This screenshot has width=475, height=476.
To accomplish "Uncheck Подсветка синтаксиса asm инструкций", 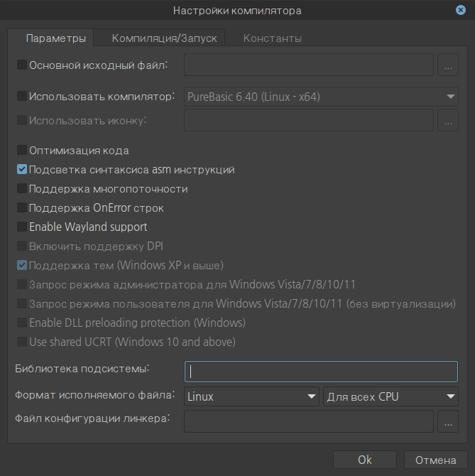I will pos(21,170).
